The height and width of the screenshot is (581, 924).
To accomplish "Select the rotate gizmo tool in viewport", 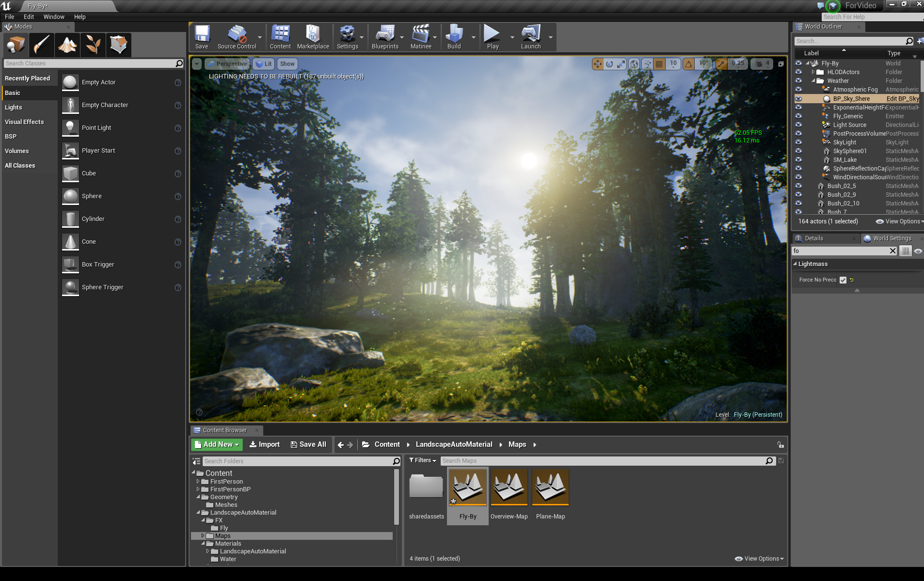I will point(609,63).
